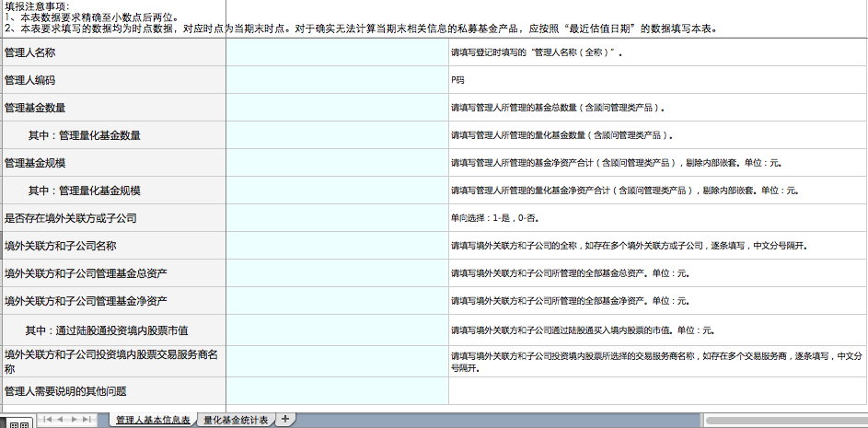Click the 境外关联方和子公司名称 label cell
Viewport: 868px width, 428px height.
[112, 246]
